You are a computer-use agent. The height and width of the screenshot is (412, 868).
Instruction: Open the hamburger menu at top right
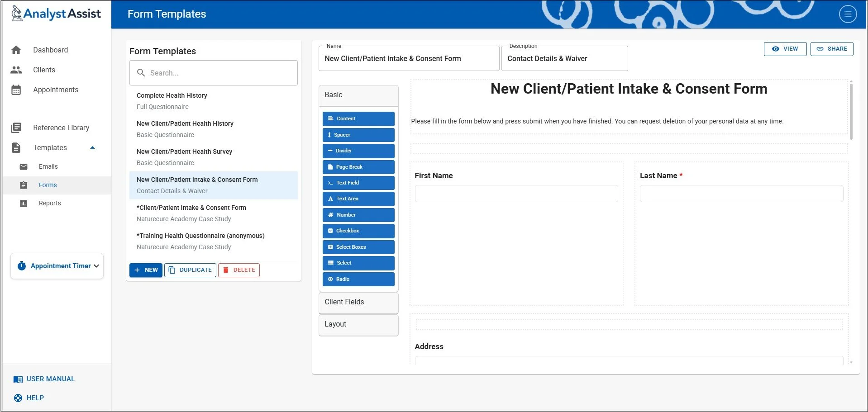click(x=847, y=14)
